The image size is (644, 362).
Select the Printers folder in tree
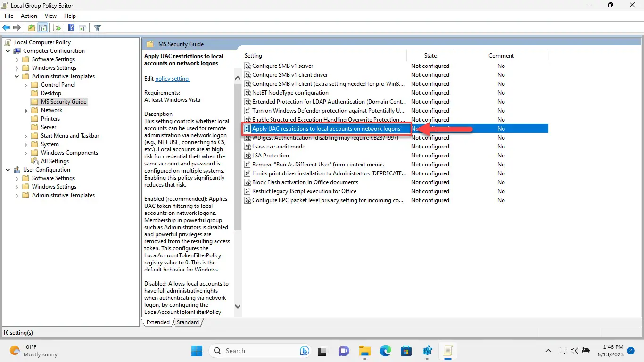click(x=50, y=119)
